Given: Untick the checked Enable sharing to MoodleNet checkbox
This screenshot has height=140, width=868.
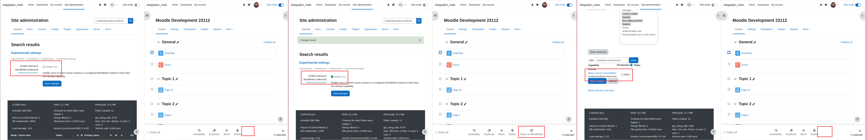Looking at the screenshot, I should click(332, 77).
